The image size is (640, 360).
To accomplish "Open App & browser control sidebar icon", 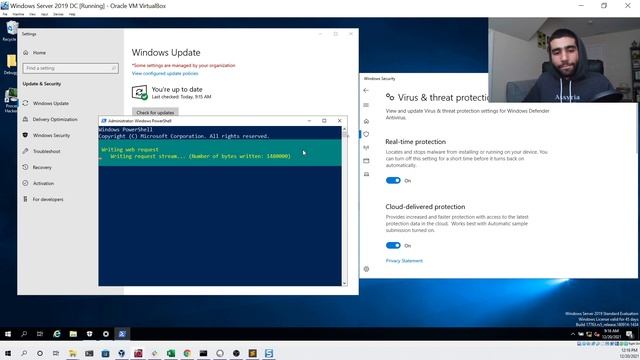I will 366,161.
